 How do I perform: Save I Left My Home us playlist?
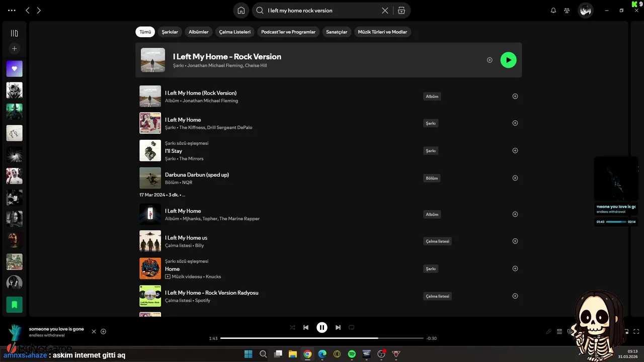515,241
